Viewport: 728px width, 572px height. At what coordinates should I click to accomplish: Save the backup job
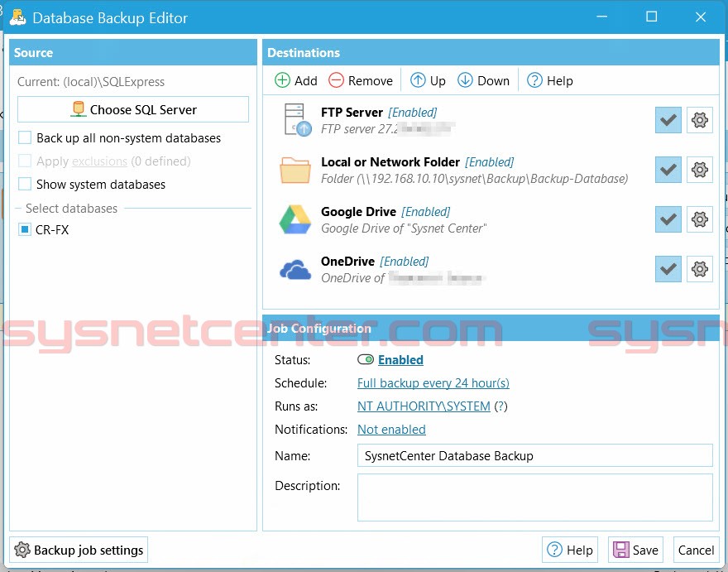[635, 550]
